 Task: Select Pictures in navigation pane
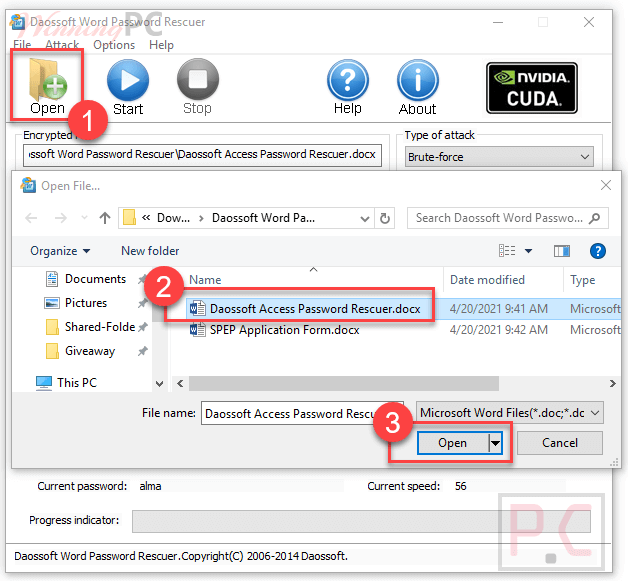coord(86,303)
